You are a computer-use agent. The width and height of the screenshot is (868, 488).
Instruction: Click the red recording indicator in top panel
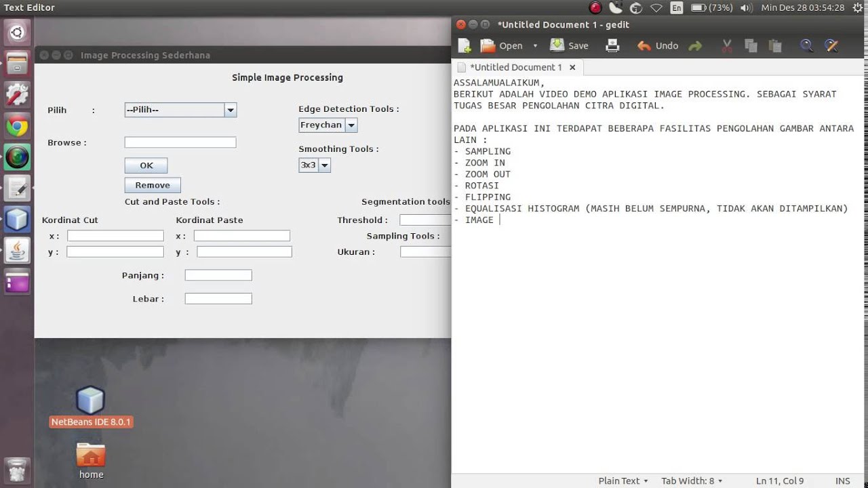point(595,8)
